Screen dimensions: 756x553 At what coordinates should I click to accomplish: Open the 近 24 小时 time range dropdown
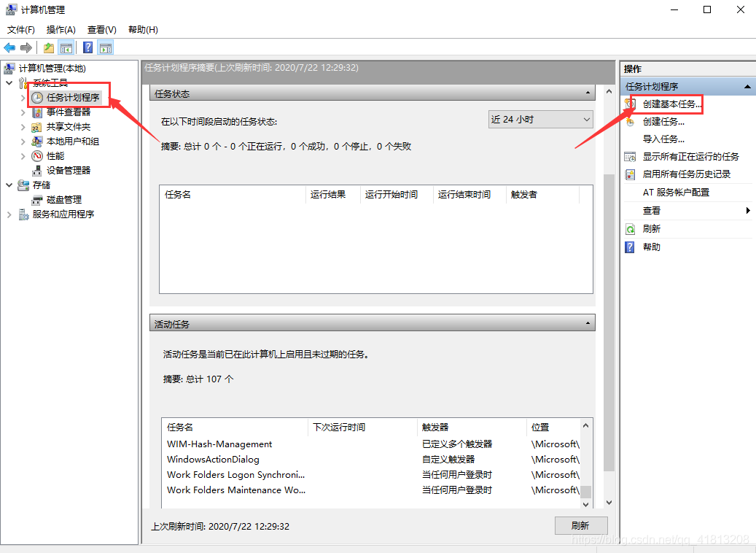pos(540,119)
